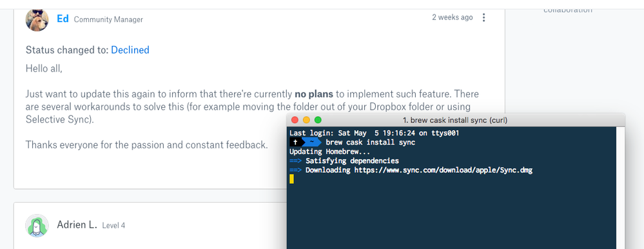Click the 'Community Manager' label
Image resolution: width=644 pixels, height=249 pixels.
(x=108, y=19)
